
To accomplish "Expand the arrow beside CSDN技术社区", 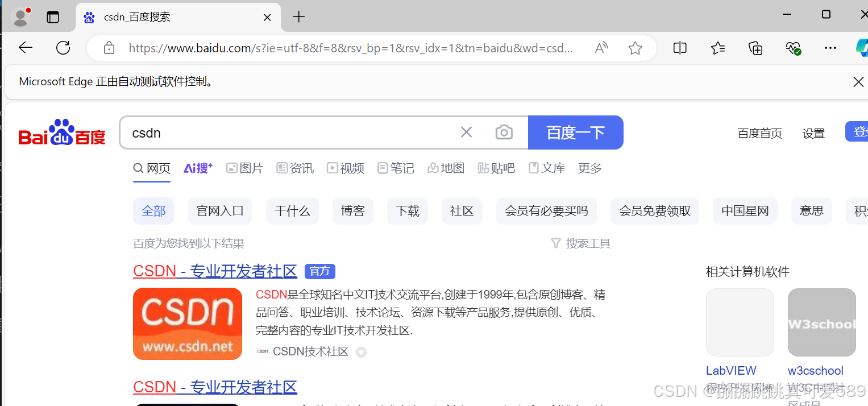I will 361,353.
